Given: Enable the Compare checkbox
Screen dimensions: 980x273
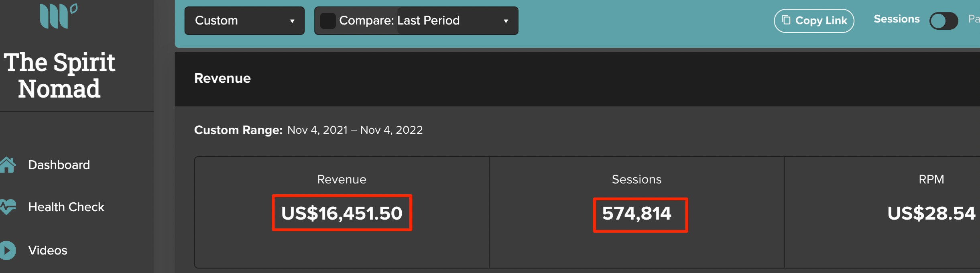Looking at the screenshot, I should point(327,21).
